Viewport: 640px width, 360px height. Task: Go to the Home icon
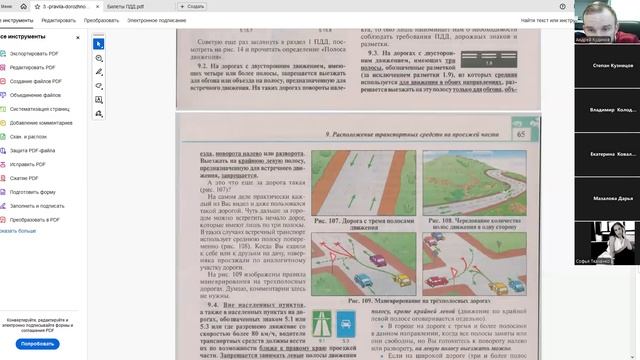coord(24,6)
